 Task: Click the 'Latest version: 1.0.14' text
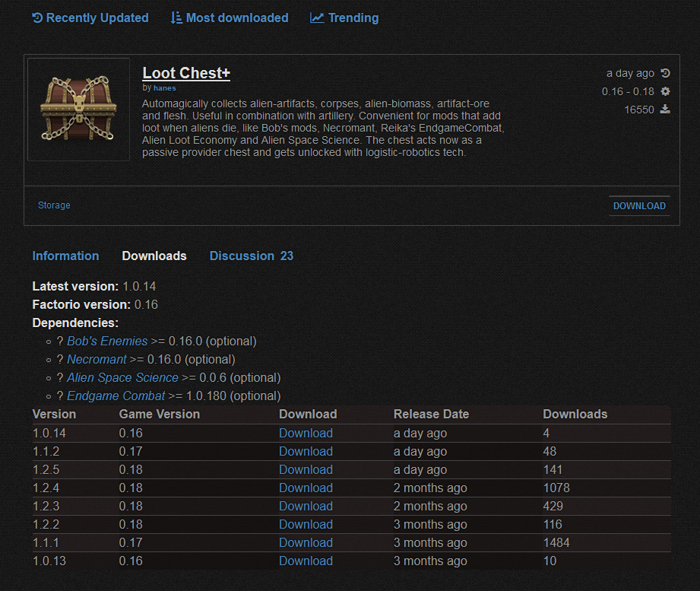click(x=94, y=286)
